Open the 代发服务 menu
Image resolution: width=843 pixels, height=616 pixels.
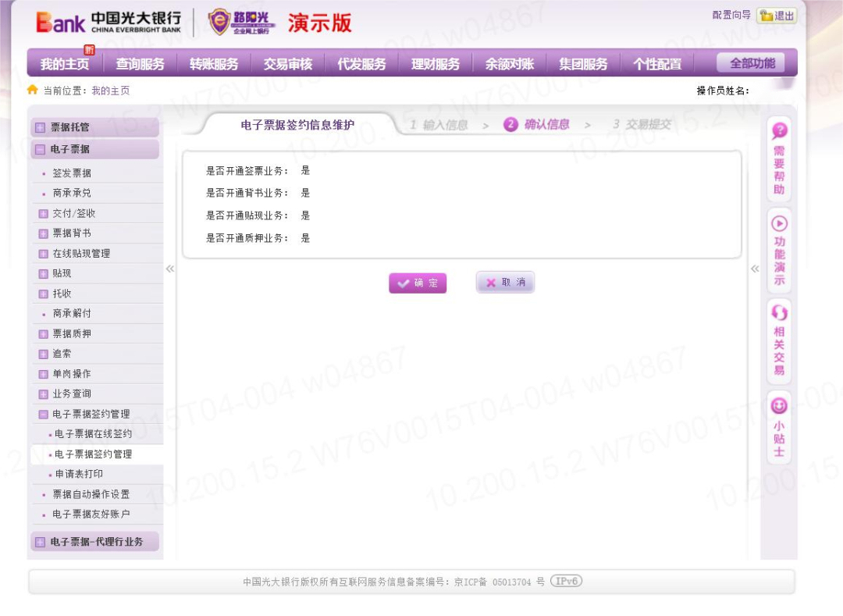click(362, 64)
